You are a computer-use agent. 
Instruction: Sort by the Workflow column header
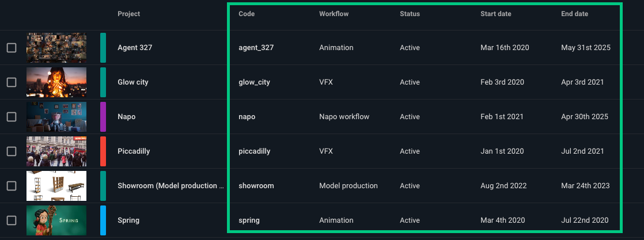(x=334, y=14)
